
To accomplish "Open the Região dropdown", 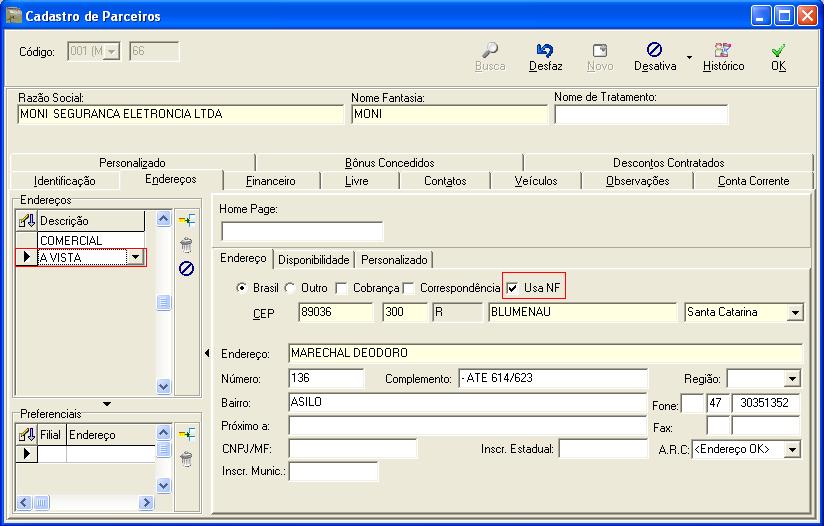I will coord(792,378).
